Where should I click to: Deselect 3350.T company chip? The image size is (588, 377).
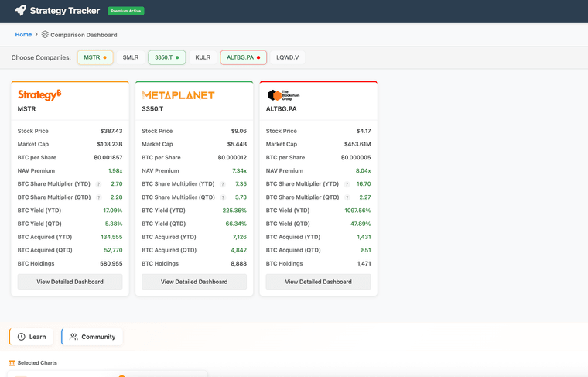tap(167, 57)
